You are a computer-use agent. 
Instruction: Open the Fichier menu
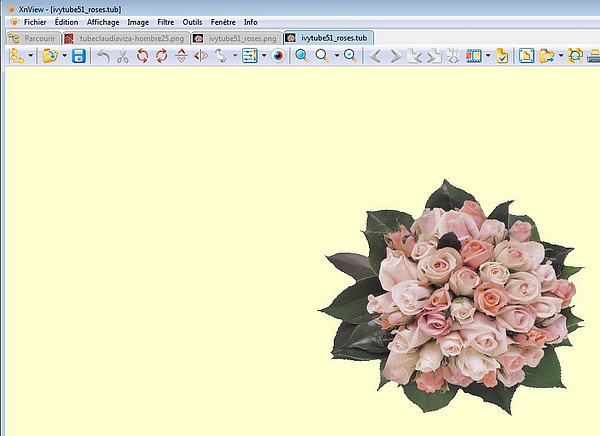(x=34, y=21)
